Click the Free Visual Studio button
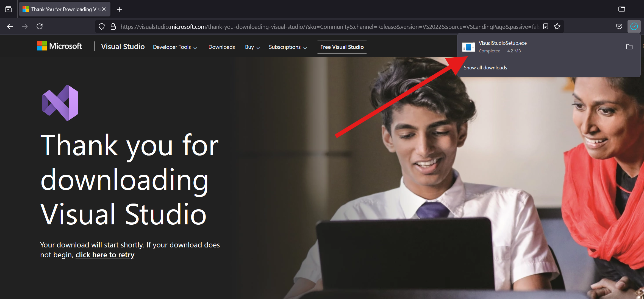The height and width of the screenshot is (299, 644). point(342,47)
